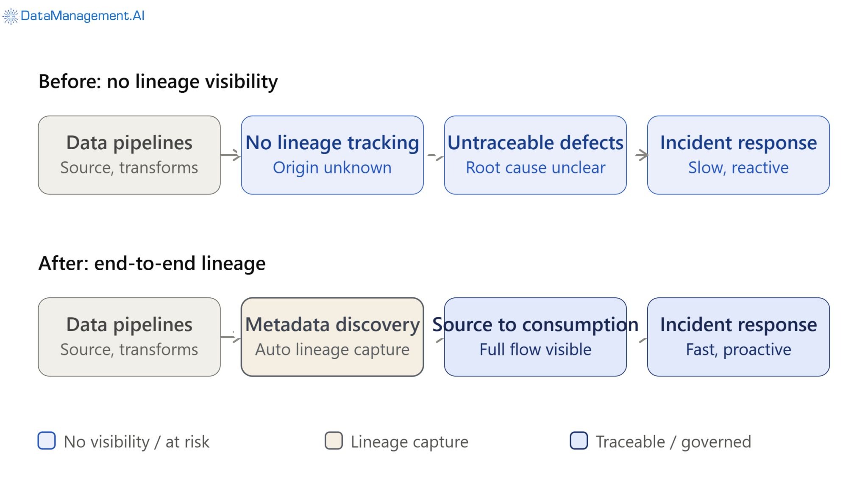Screen dimensions: 868x488
Task: Select the bottom Data pipelines box
Action: tap(129, 337)
